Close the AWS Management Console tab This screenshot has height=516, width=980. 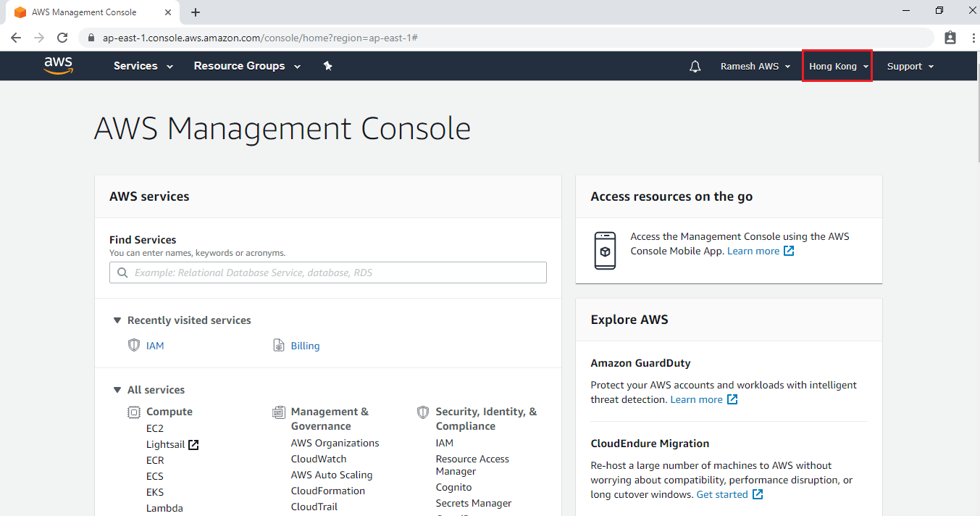click(x=168, y=12)
